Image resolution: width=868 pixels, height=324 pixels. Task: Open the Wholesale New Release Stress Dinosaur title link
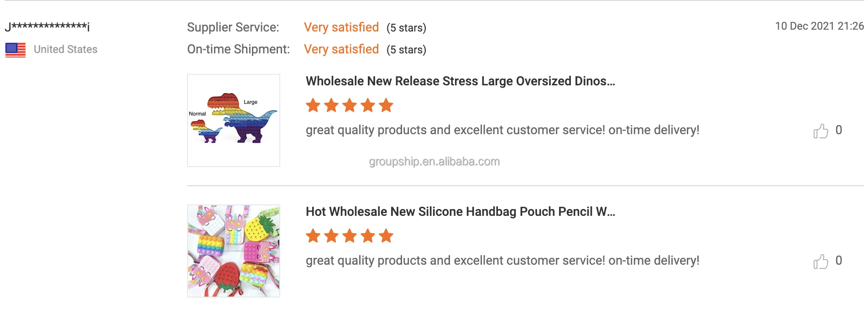(x=460, y=81)
